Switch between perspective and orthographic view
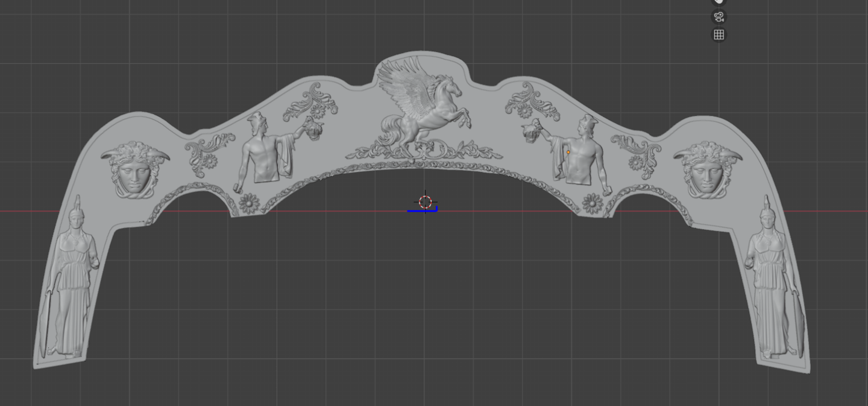Viewport: 868px width, 406px height. (719, 35)
